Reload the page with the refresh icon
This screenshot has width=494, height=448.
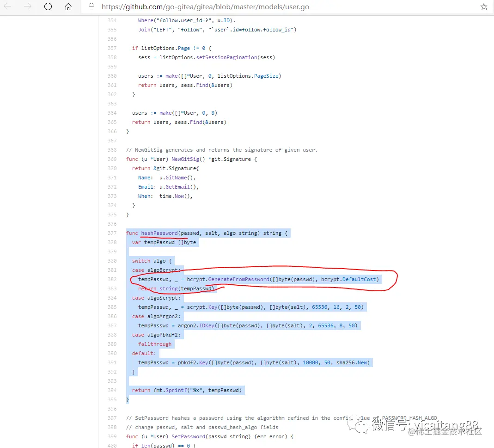48,6
